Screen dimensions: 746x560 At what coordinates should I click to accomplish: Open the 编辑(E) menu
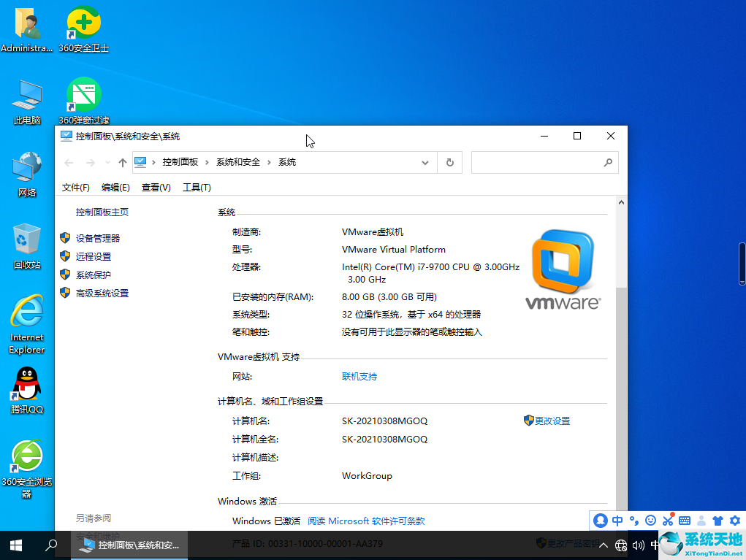(x=115, y=188)
